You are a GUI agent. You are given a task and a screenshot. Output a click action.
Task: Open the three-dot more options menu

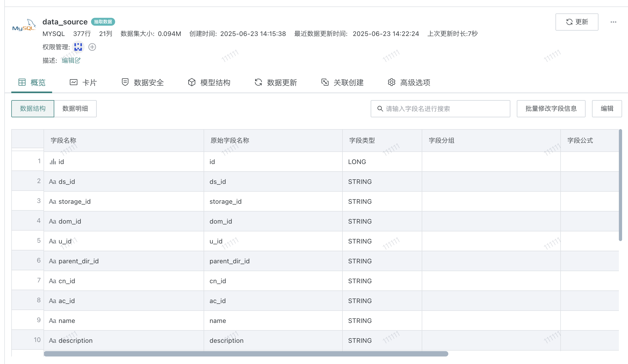tap(613, 22)
